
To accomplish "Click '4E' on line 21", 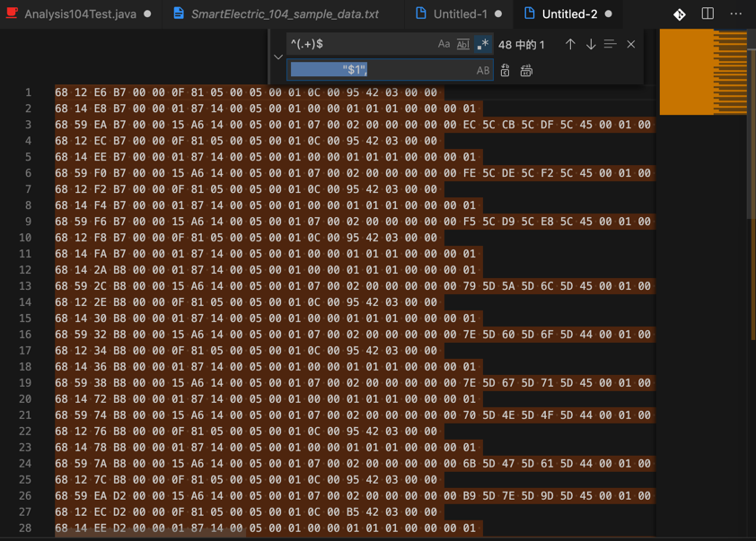I will (x=508, y=415).
